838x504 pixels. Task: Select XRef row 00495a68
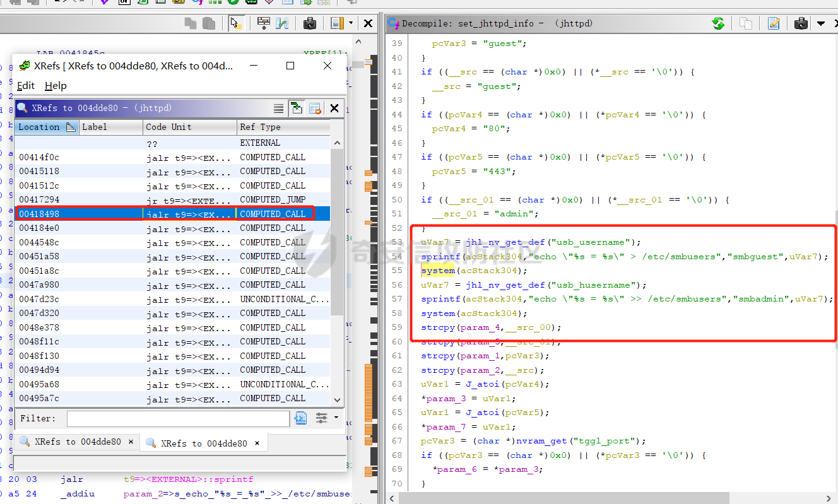173,384
